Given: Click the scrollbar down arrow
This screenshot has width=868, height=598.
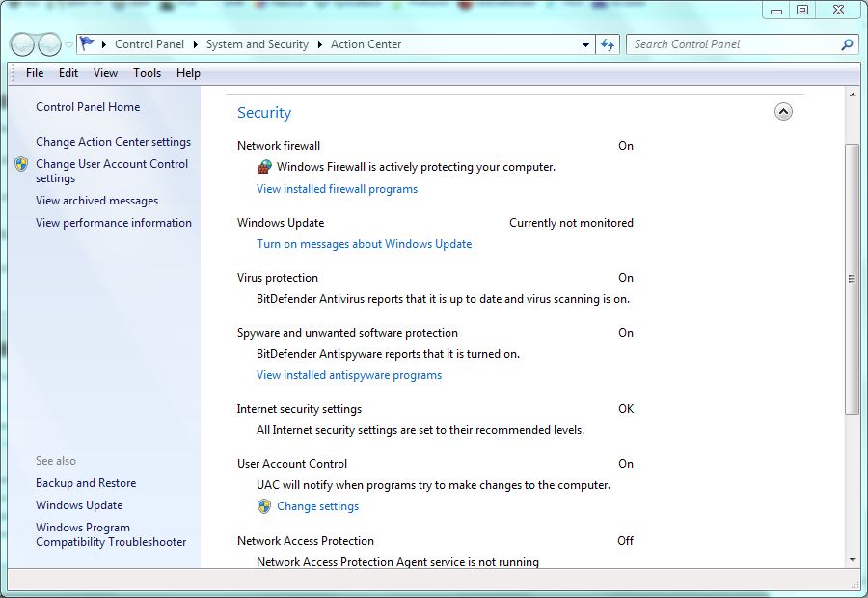Looking at the screenshot, I should coord(853,559).
